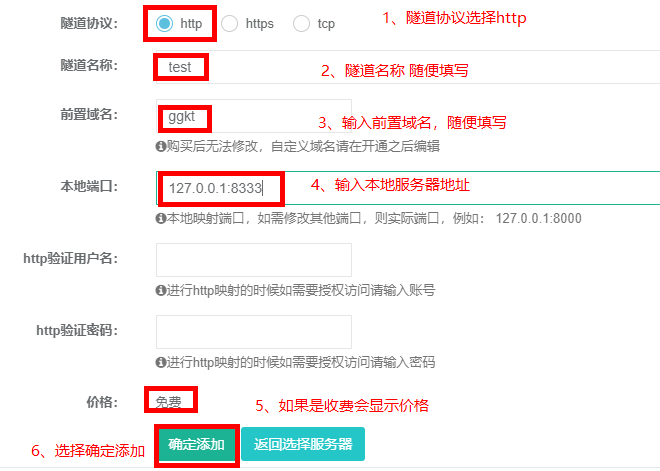Click the 前置域名 input field containing ggkt
The height and width of the screenshot is (471, 660).
click(254, 116)
